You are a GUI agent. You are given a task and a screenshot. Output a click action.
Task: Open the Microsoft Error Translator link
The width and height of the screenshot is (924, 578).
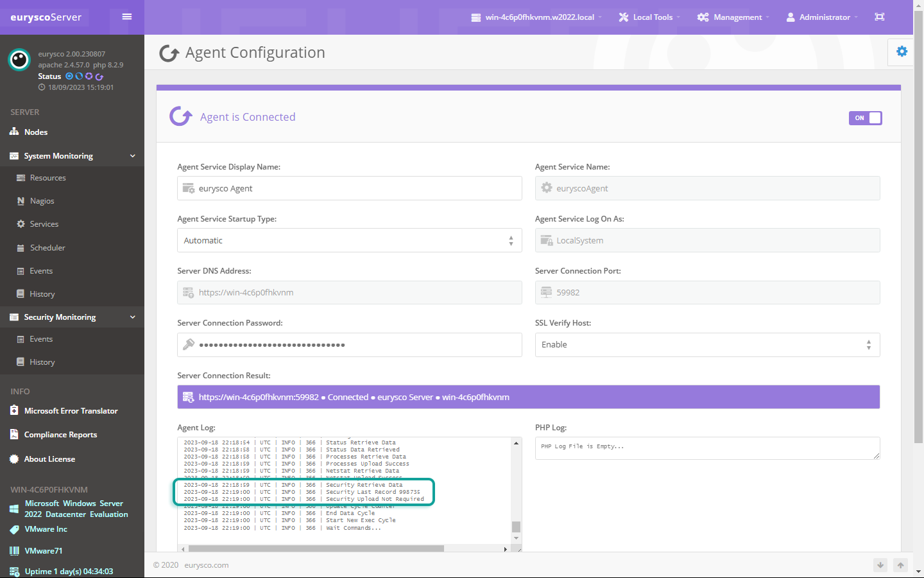coord(71,411)
